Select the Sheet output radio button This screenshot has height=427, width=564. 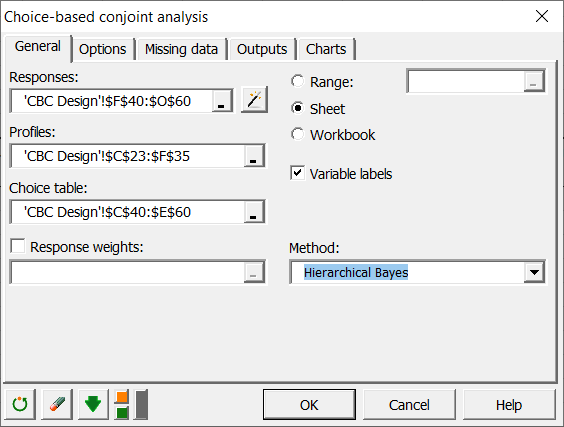click(x=297, y=108)
